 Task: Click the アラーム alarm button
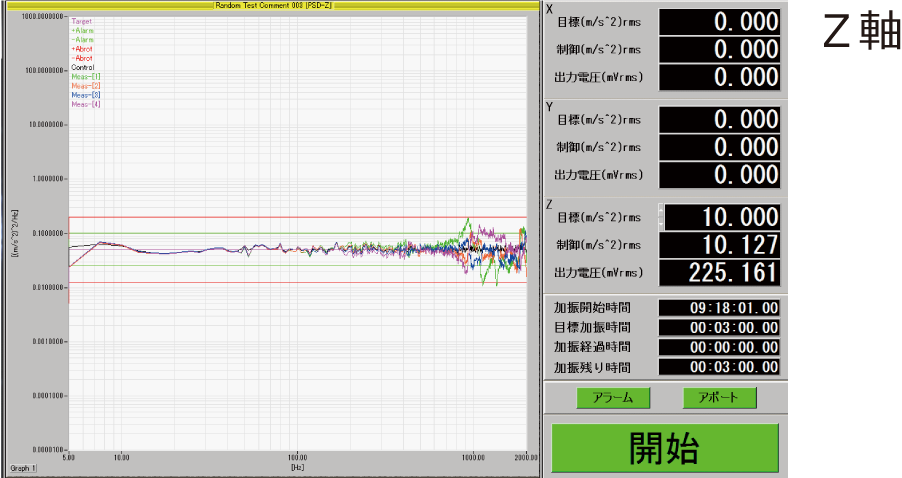click(x=613, y=397)
